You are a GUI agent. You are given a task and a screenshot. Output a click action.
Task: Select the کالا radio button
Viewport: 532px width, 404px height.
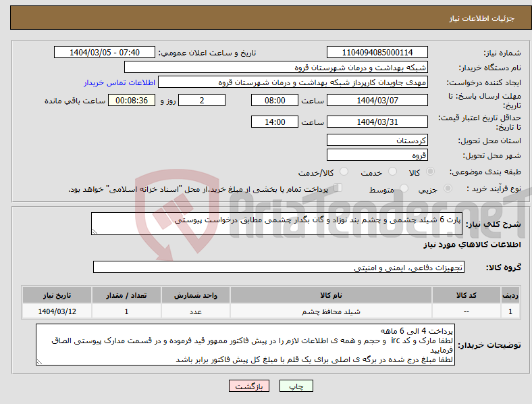(430, 172)
